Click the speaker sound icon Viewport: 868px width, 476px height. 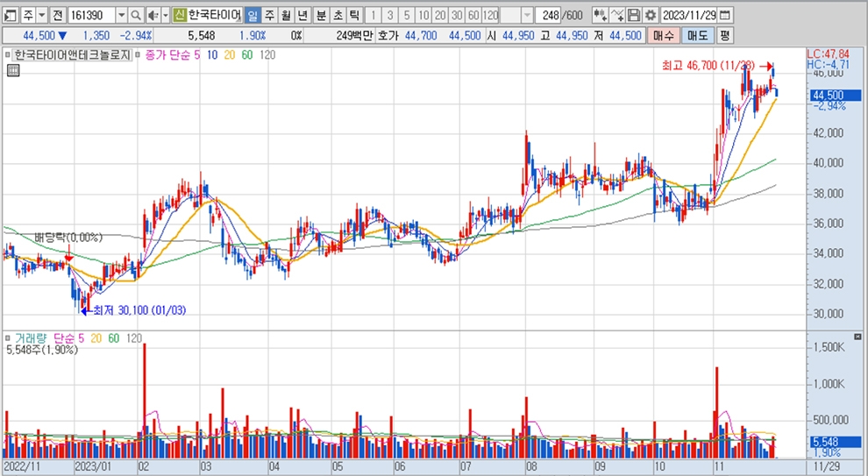(153, 15)
